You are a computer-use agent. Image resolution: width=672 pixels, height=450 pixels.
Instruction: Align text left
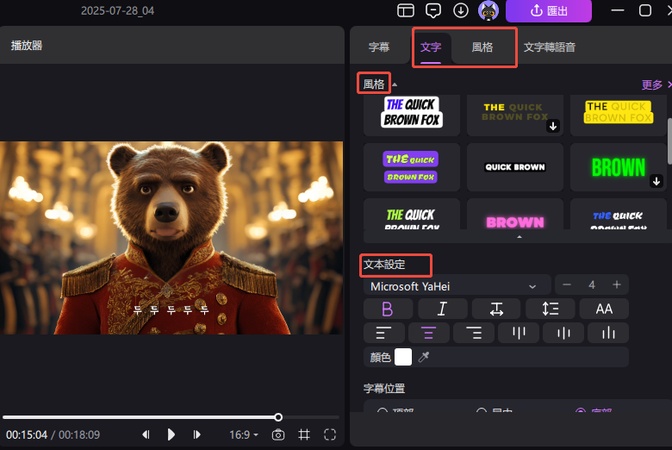pos(384,333)
